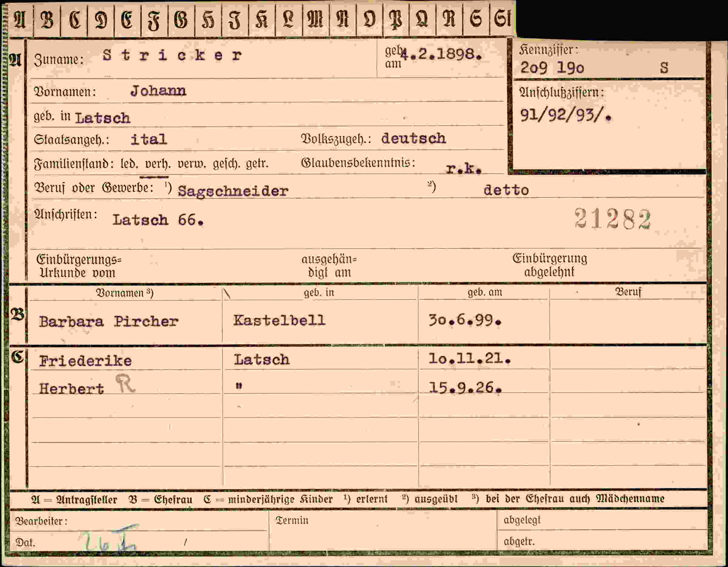Image resolution: width=728 pixels, height=567 pixels.
Task: Click the "gesch." marital status option
Action: 227,164
